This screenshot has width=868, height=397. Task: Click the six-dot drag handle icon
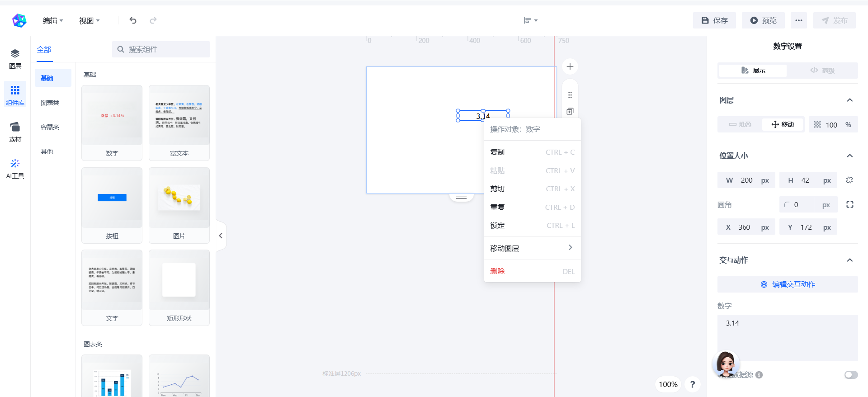coord(570,95)
